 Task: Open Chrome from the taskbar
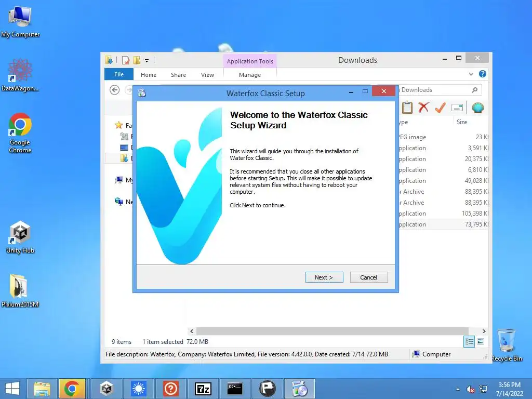click(72, 389)
